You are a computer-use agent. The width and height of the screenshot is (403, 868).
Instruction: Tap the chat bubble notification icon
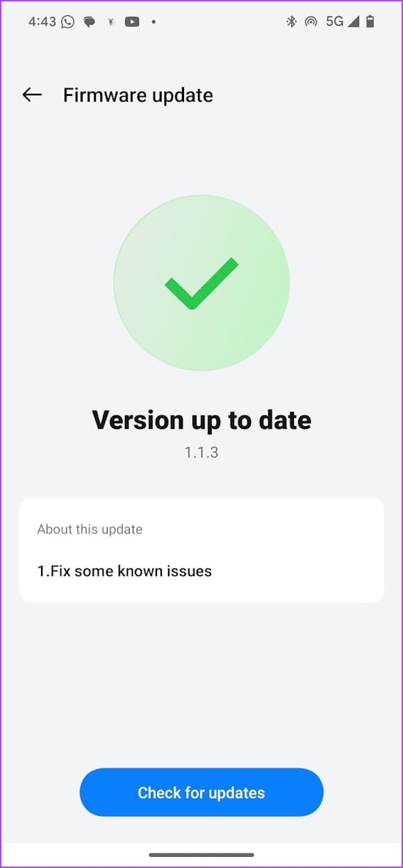pyautogui.click(x=88, y=22)
